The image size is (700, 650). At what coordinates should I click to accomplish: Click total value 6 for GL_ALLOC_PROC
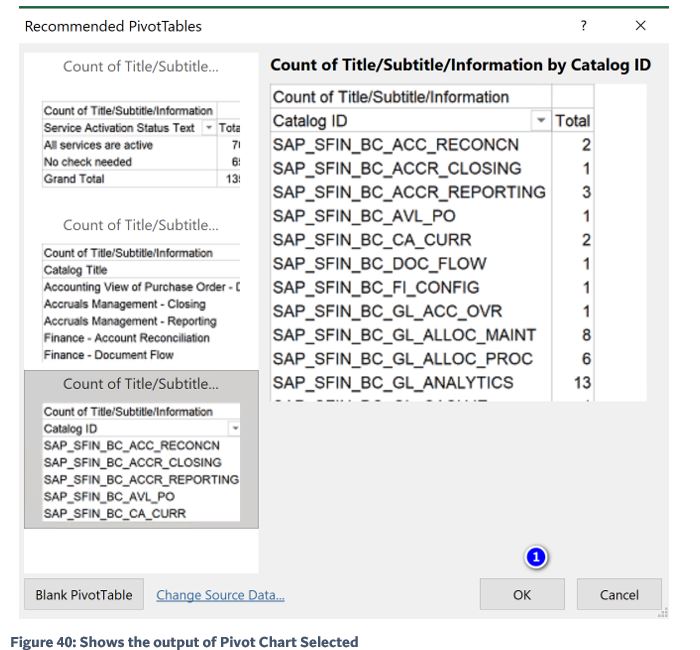587,358
